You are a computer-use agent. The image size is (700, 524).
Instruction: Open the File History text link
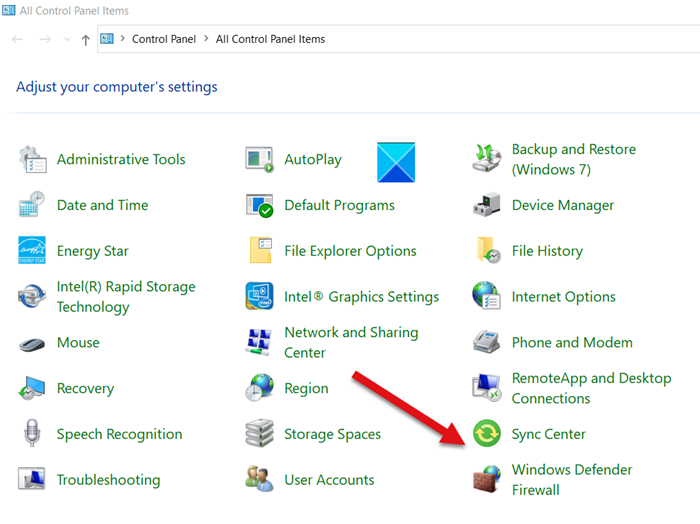[x=547, y=251]
